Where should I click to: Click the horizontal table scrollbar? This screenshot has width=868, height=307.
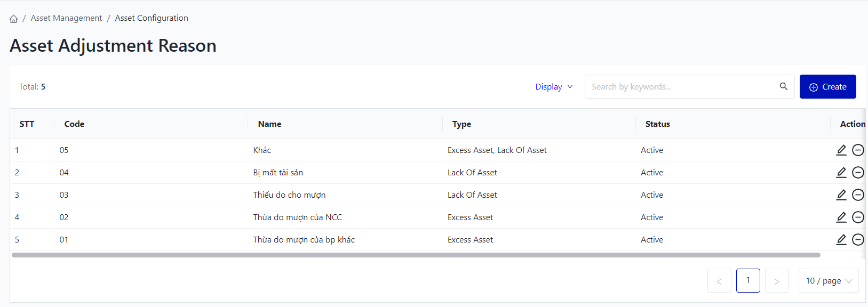point(416,255)
